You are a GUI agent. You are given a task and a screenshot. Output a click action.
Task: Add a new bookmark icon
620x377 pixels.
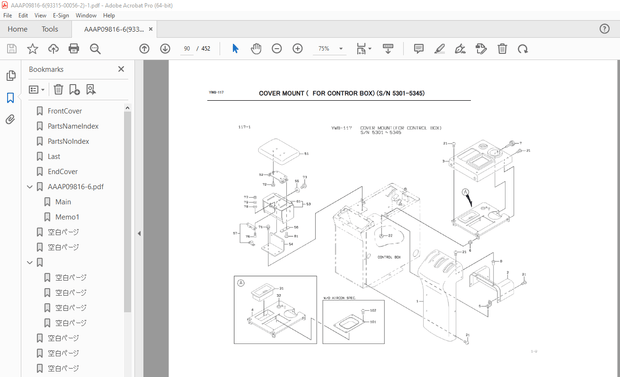(x=74, y=90)
